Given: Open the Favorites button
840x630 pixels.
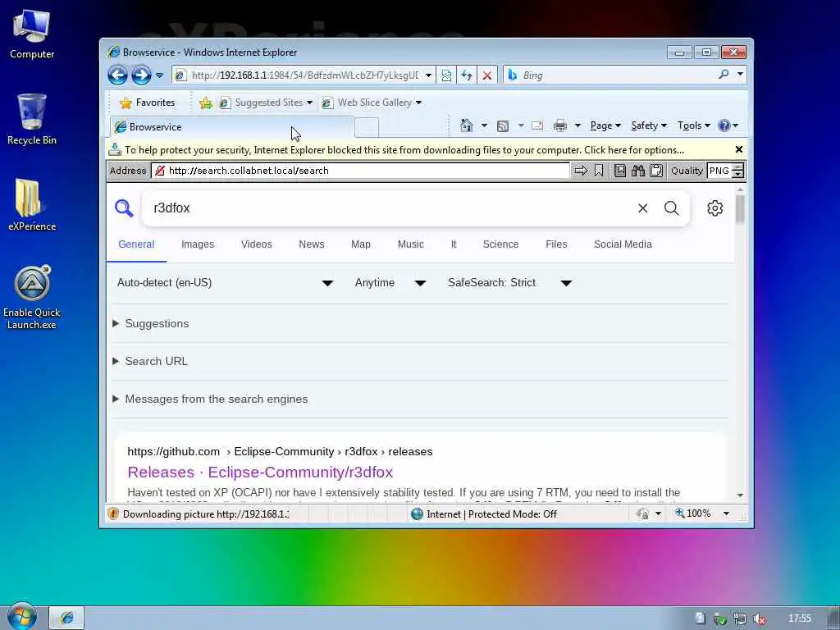Looking at the screenshot, I should [x=148, y=103].
